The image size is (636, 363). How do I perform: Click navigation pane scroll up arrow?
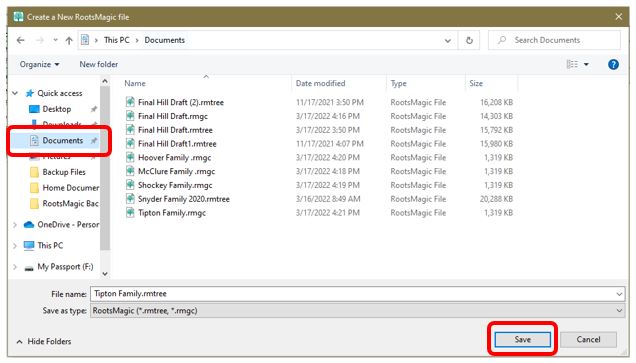coord(105,82)
